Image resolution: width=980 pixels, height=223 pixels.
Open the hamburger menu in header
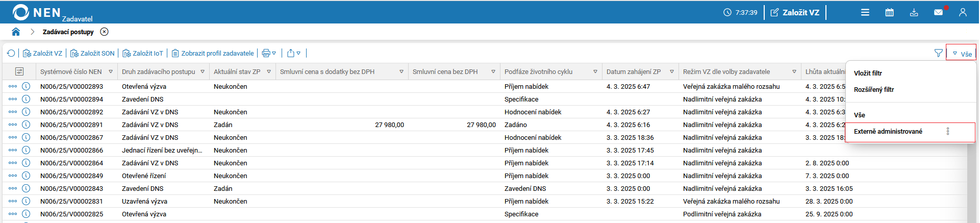865,12
